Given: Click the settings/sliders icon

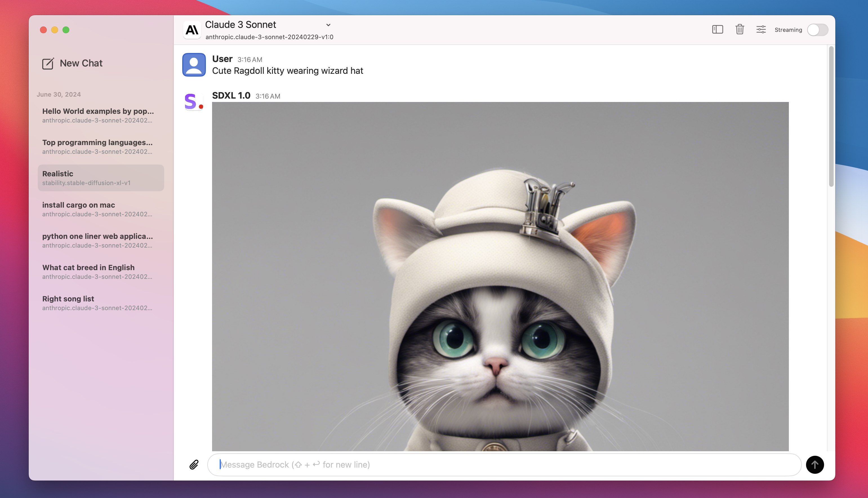Looking at the screenshot, I should [761, 29].
